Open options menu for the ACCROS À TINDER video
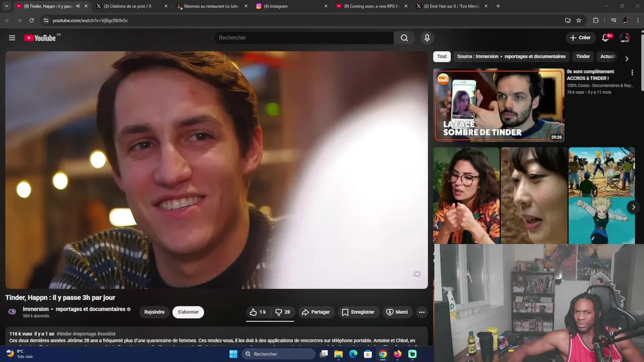This screenshot has height=362, width=644. click(x=632, y=72)
